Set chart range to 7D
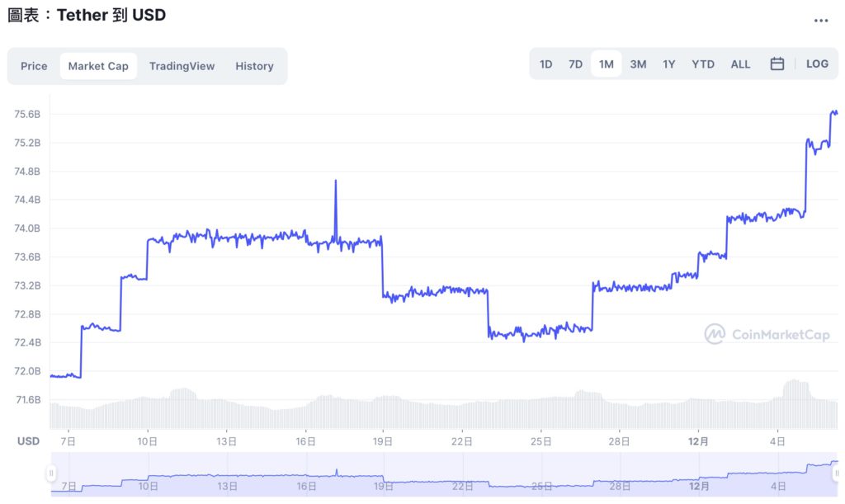The width and height of the screenshot is (845, 504). click(575, 64)
